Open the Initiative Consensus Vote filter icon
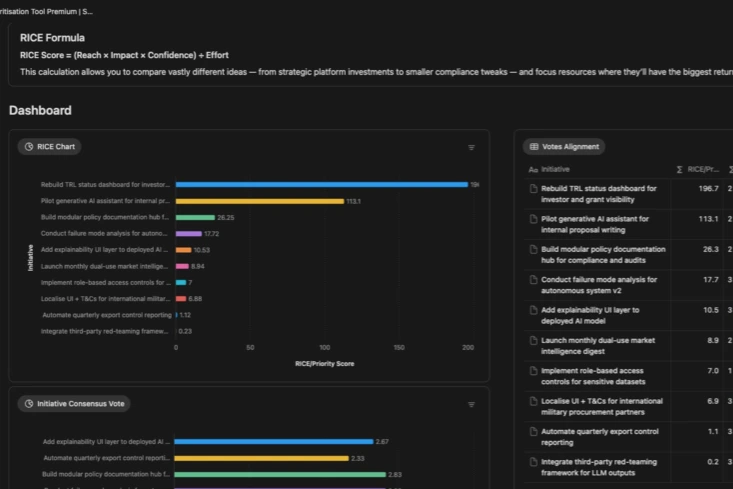Screen dimensions: 733x489 coord(471,404)
